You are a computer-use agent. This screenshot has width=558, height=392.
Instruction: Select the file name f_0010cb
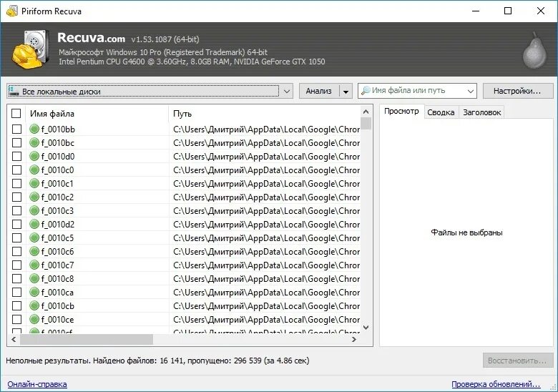(57, 306)
